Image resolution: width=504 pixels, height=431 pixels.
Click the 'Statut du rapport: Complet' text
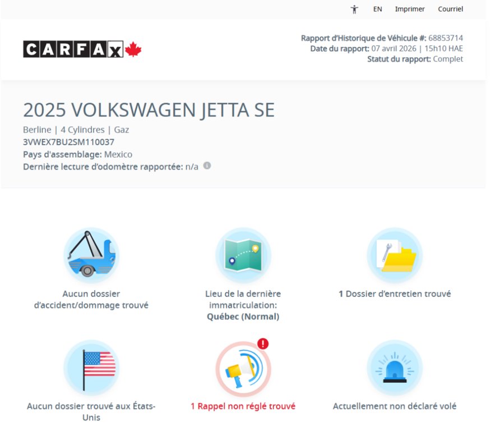(415, 59)
